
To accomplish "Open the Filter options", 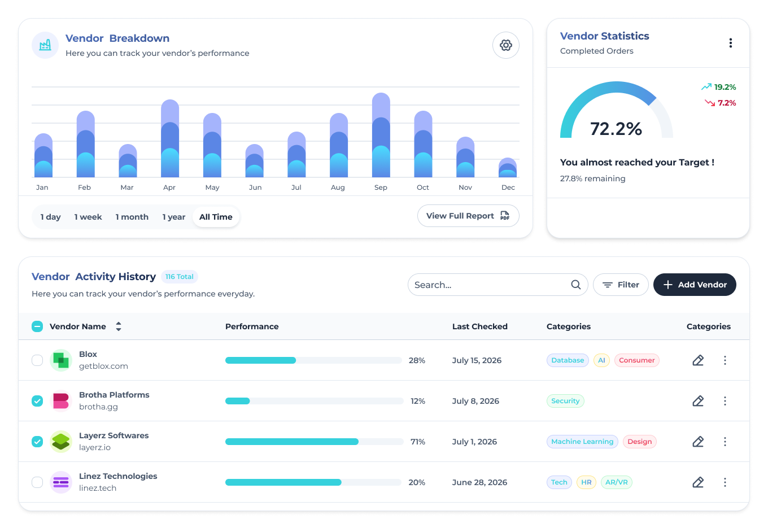I will [620, 285].
